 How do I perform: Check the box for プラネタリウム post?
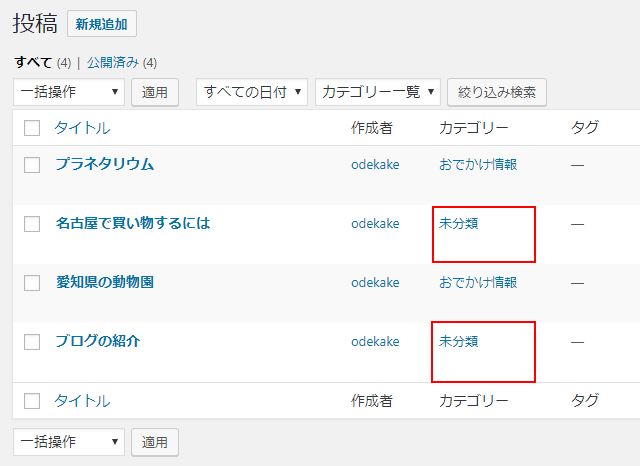point(32,165)
